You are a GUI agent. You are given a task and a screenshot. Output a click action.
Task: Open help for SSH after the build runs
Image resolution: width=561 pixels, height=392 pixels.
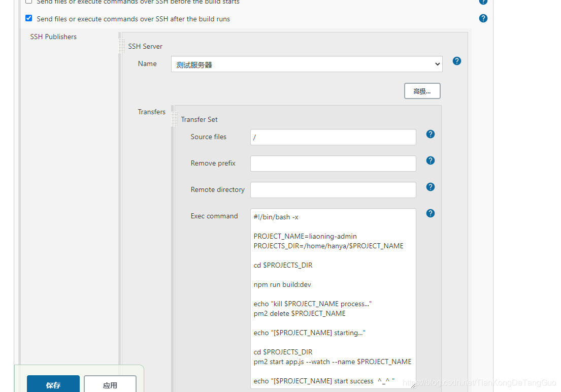[483, 18]
